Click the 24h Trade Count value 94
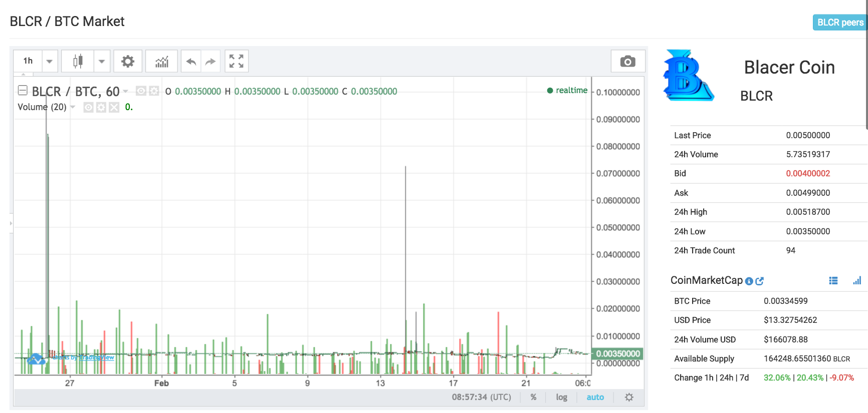Screen dimensions: 868x413 pyautogui.click(x=791, y=250)
